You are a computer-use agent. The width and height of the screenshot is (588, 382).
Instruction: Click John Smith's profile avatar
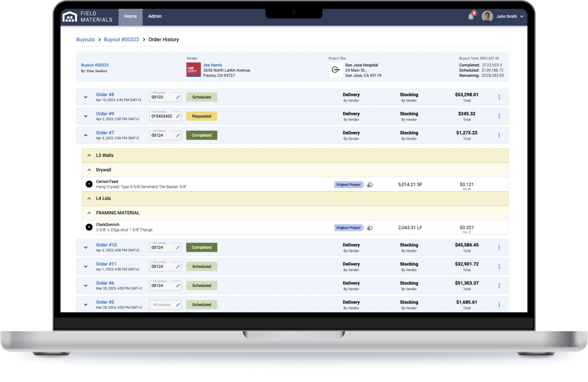point(487,16)
